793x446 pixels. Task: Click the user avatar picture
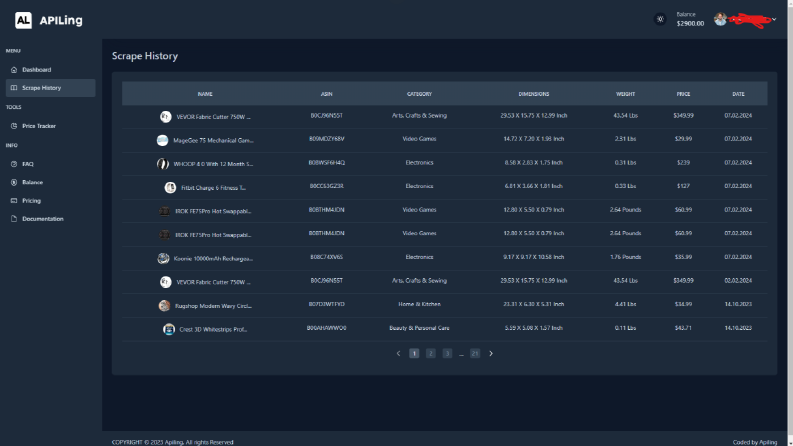click(x=720, y=19)
